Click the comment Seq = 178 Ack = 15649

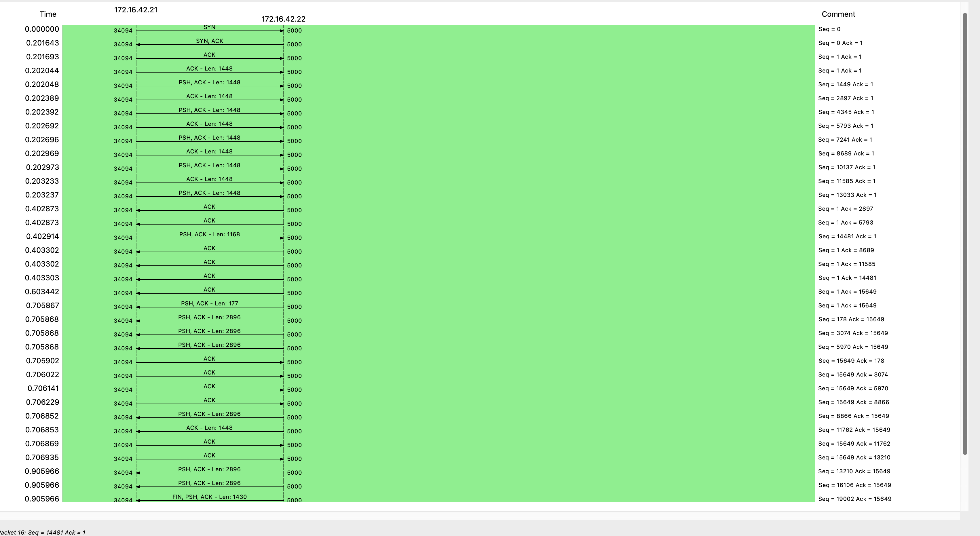pyautogui.click(x=851, y=320)
